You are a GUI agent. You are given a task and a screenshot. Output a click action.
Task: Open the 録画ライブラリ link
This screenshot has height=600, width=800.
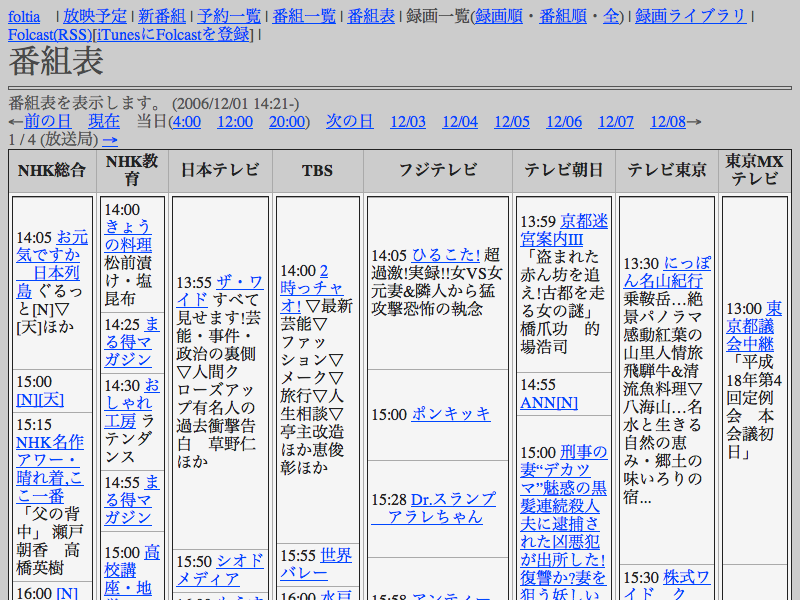[x=690, y=16]
